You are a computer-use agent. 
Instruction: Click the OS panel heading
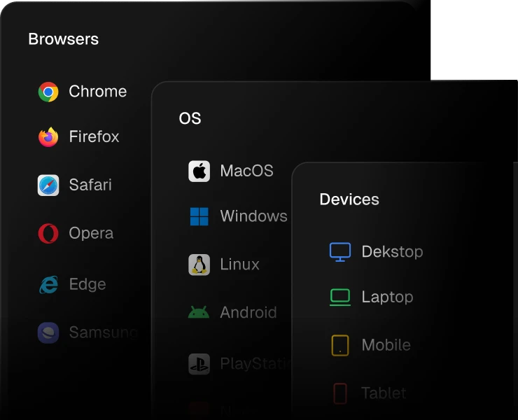click(x=190, y=118)
